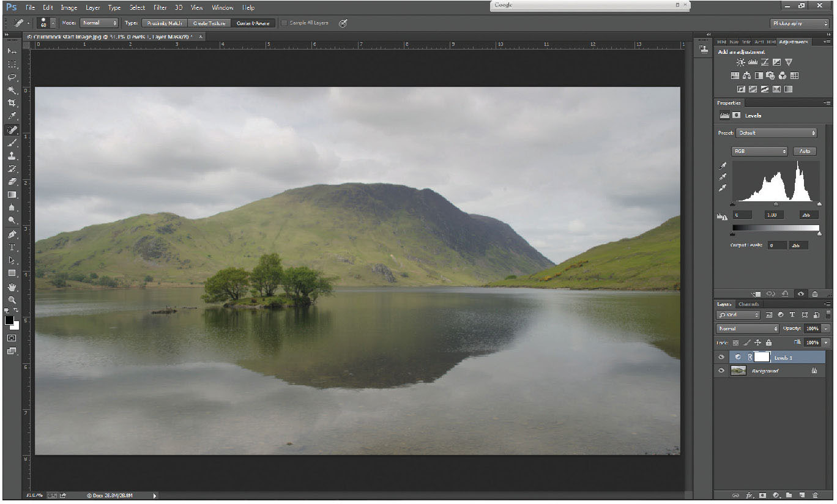The width and height of the screenshot is (837, 504).
Task: Select the Horizontal Type tool
Action: pos(12,247)
